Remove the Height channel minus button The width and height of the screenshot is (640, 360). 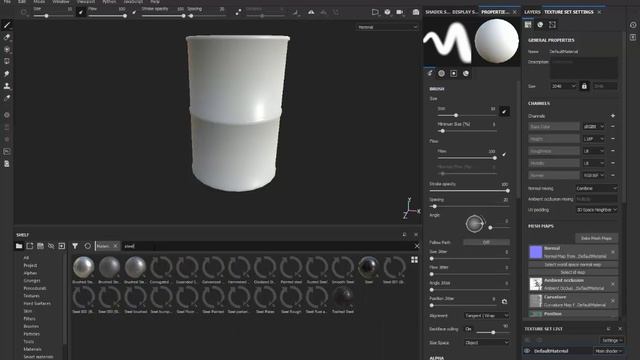(x=613, y=139)
